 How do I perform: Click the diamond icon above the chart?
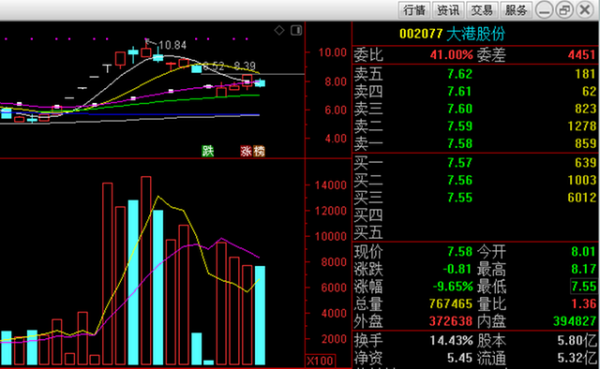point(279,30)
